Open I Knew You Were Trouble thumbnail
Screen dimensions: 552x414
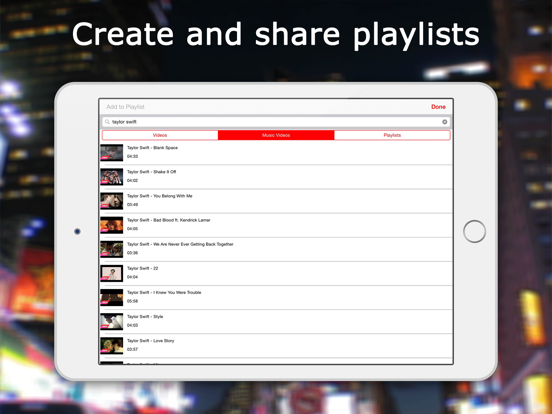(x=112, y=297)
